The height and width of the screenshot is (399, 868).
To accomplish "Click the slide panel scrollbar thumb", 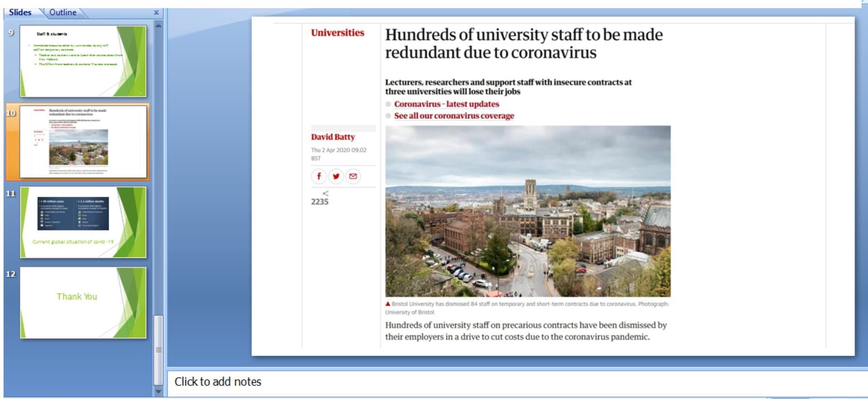I will pyautogui.click(x=159, y=350).
